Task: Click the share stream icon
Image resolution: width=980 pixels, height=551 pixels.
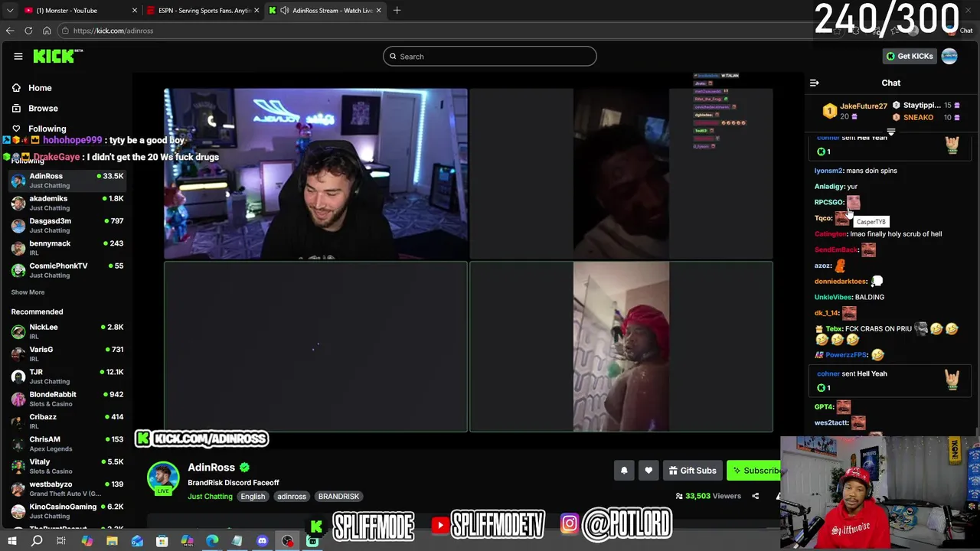Action: [755, 496]
